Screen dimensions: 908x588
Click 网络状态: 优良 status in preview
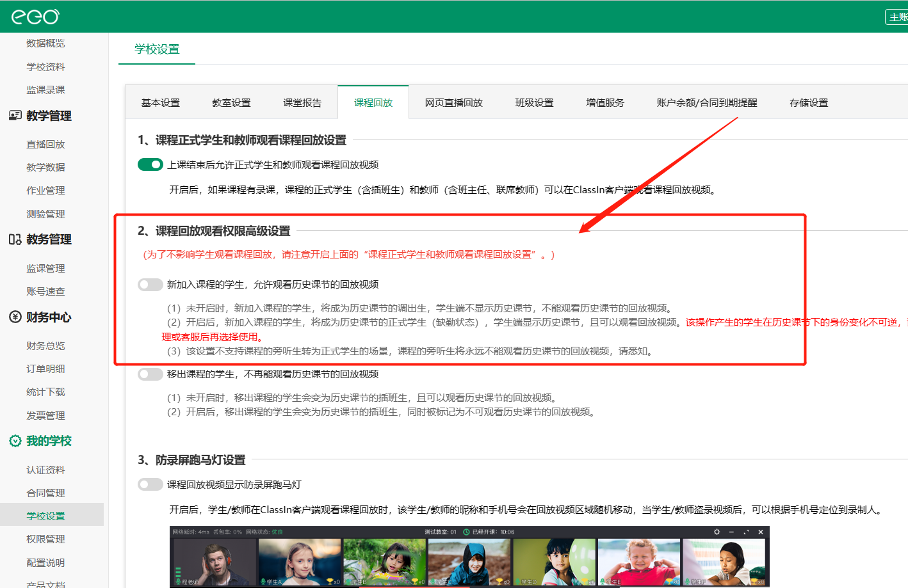[x=264, y=532]
